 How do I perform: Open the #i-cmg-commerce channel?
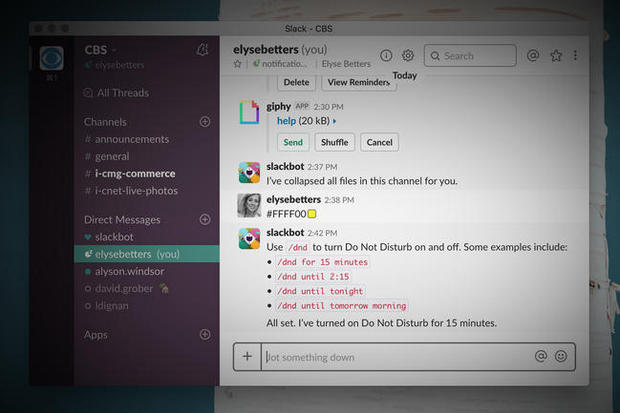pyautogui.click(x=130, y=173)
